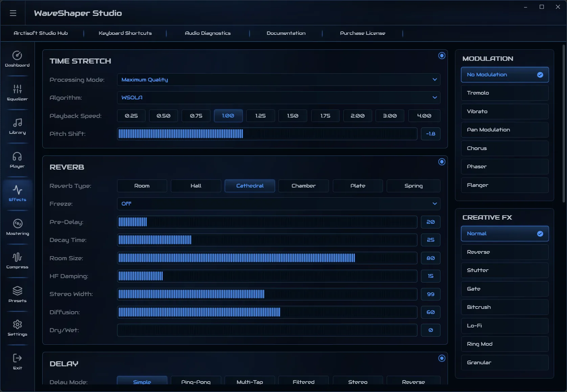The image size is (567, 392).
Task: Click the vertical scrollbar on the right edge
Action: (564, 123)
